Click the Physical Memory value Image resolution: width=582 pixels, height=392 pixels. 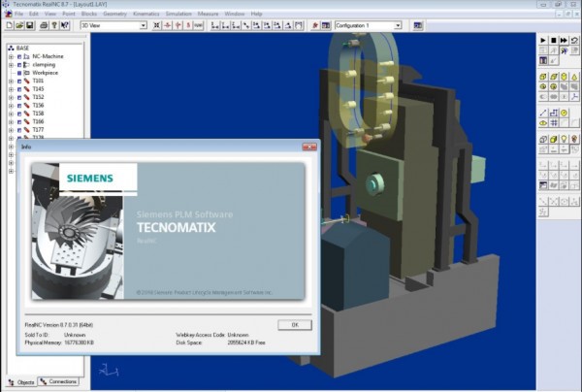pyautogui.click(x=79, y=343)
